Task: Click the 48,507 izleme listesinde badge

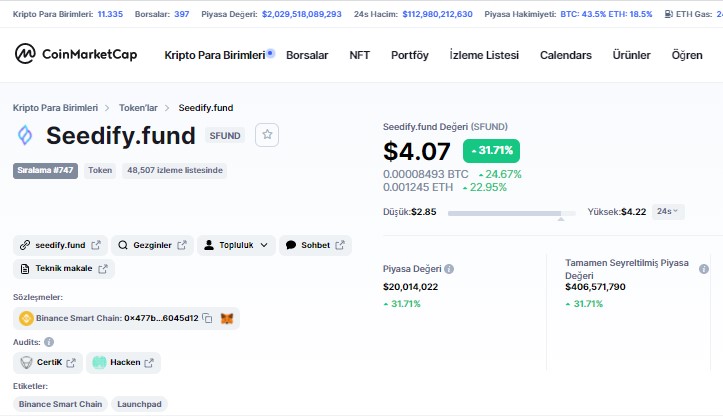Action: click(x=175, y=171)
